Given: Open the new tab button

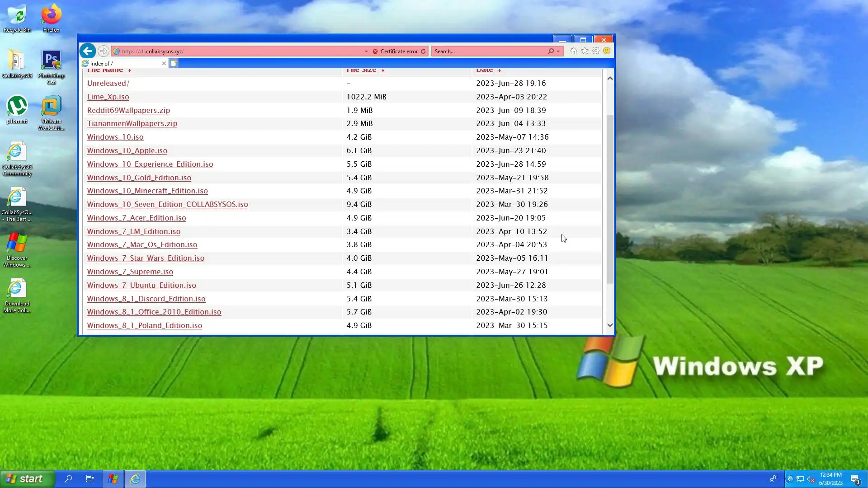Looking at the screenshot, I should pos(174,63).
